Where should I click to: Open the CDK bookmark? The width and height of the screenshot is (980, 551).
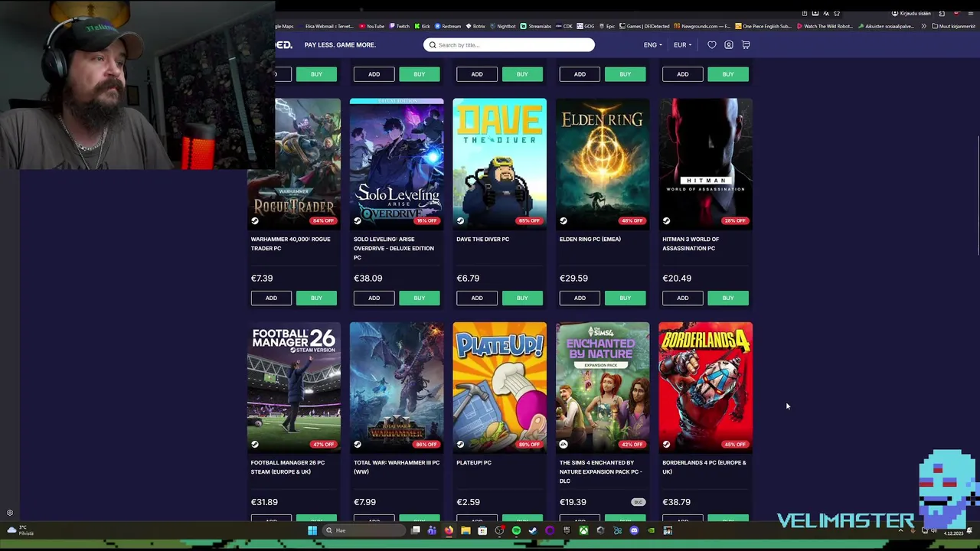point(564,26)
